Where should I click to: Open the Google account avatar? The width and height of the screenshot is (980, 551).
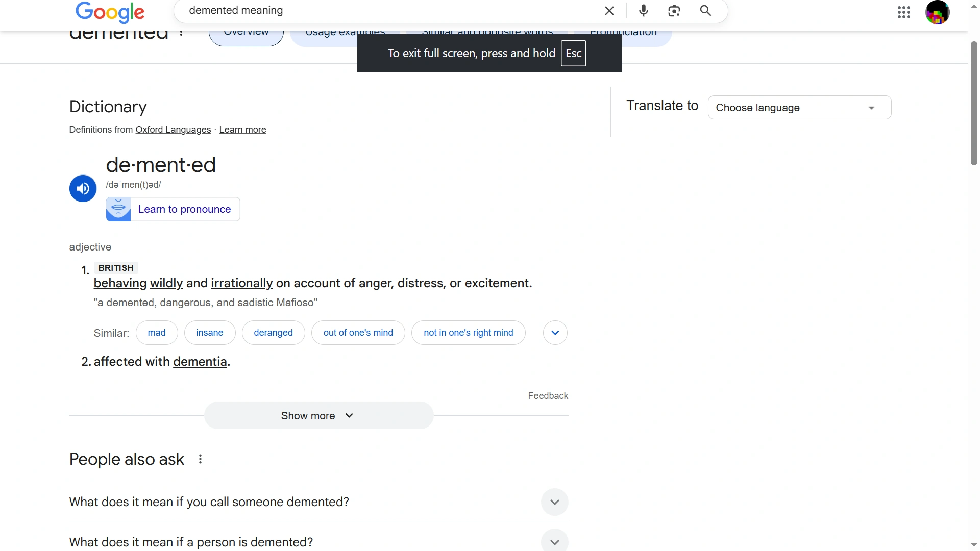click(937, 12)
